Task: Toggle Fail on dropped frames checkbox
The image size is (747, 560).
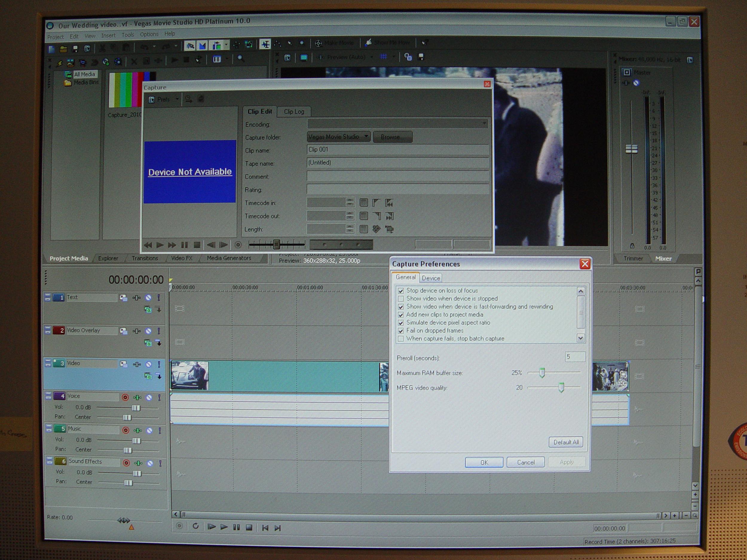Action: point(400,331)
